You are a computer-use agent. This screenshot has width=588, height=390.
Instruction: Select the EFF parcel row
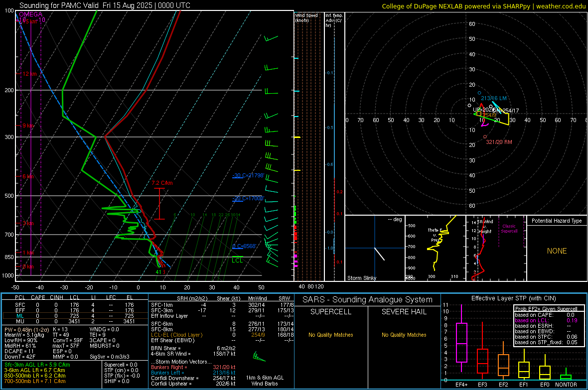coord(75,310)
